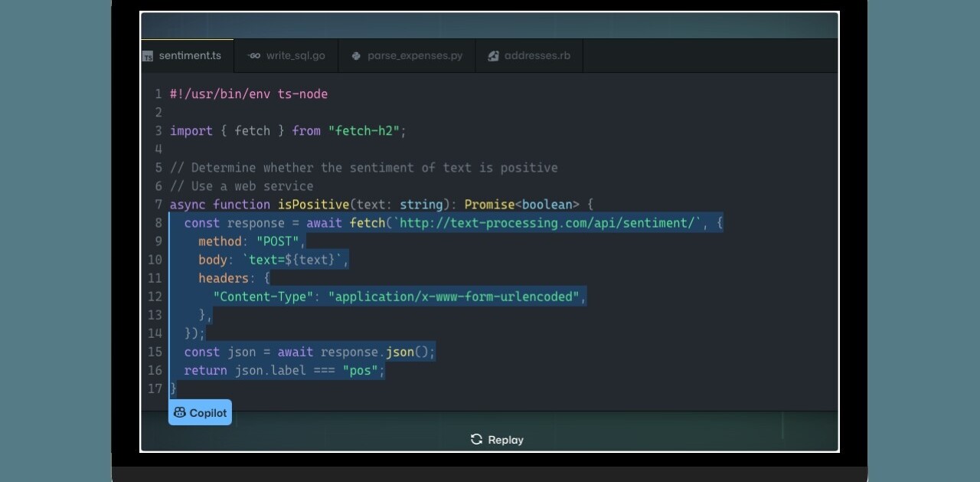Click the Ruby icon on addresses.rb tab
Image resolution: width=980 pixels, height=482 pixels.
(494, 56)
